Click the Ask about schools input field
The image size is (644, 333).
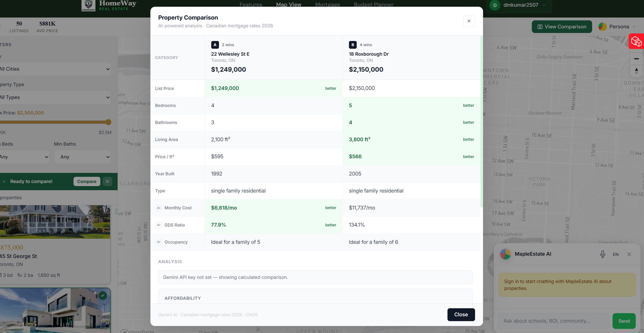[553, 321]
